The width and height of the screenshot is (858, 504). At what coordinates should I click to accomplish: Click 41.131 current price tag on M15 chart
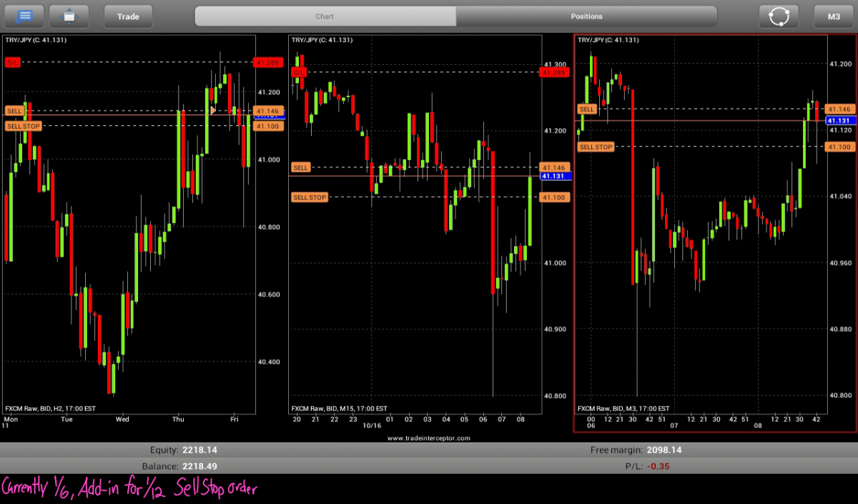click(555, 176)
